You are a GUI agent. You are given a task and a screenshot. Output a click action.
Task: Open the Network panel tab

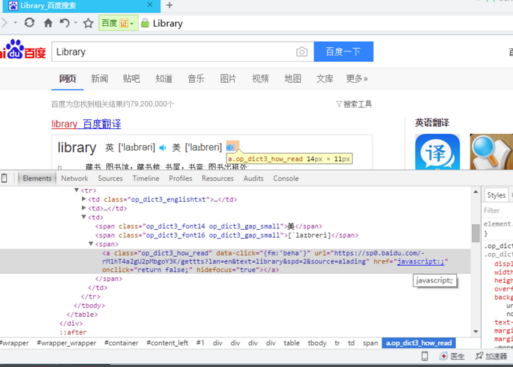click(x=74, y=178)
